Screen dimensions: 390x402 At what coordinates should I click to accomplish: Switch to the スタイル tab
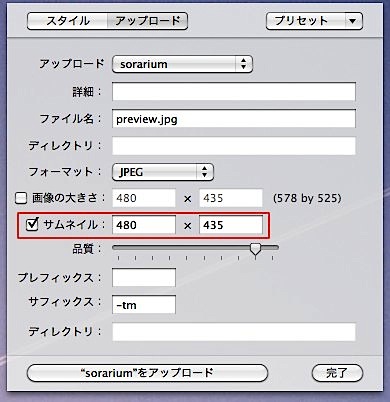67,21
